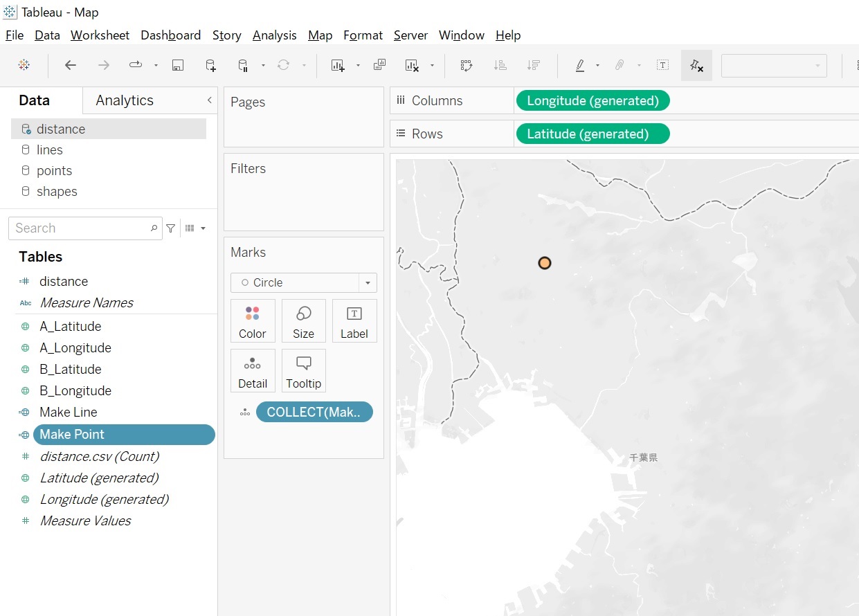Apply descending sort from the toolbar
Viewport: 859px width, 616px height.
tap(533, 64)
